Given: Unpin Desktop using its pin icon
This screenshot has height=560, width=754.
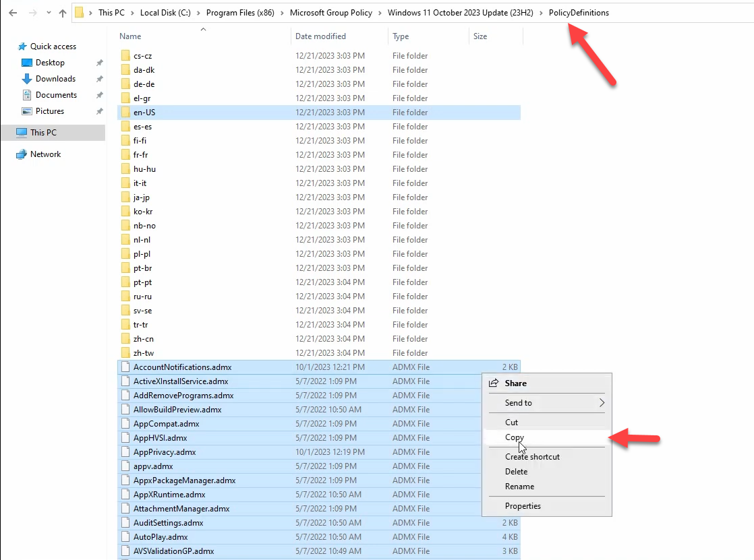Looking at the screenshot, I should click(x=100, y=63).
